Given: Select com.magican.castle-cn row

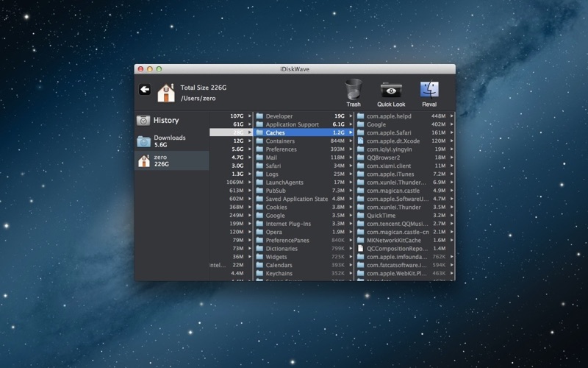Looking at the screenshot, I should point(405,232).
